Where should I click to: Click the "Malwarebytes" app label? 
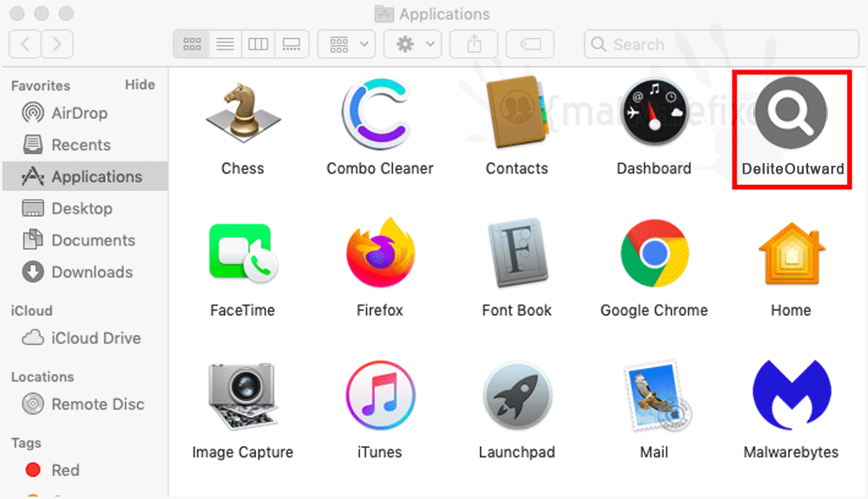click(791, 452)
